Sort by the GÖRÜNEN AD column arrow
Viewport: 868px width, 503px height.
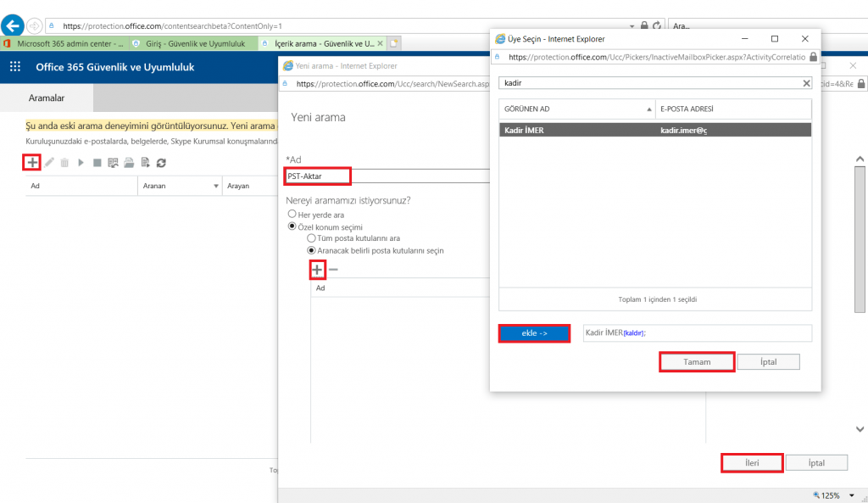pyautogui.click(x=648, y=109)
